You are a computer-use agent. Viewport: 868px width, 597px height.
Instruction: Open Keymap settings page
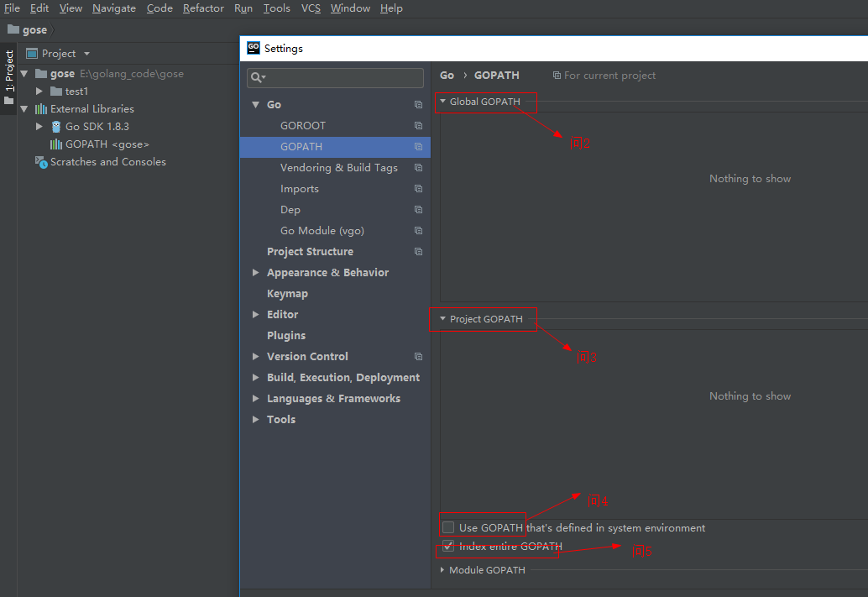pos(287,294)
